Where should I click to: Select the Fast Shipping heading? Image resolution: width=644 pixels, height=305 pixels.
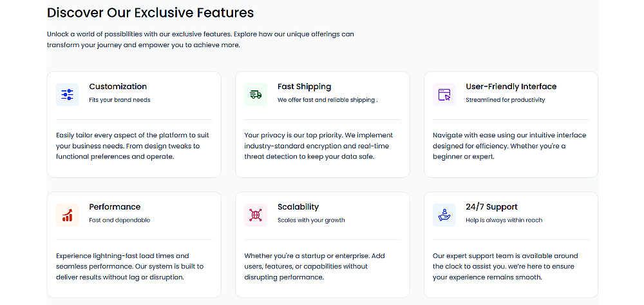[x=304, y=86]
